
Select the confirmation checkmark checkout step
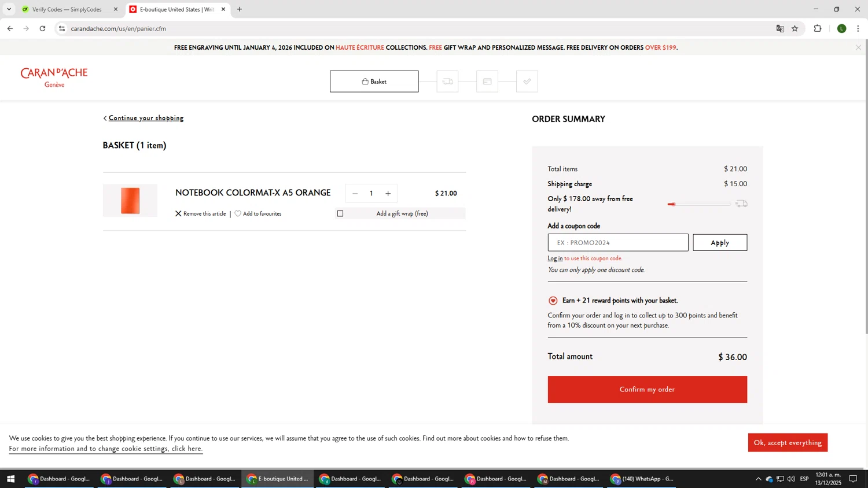click(527, 82)
